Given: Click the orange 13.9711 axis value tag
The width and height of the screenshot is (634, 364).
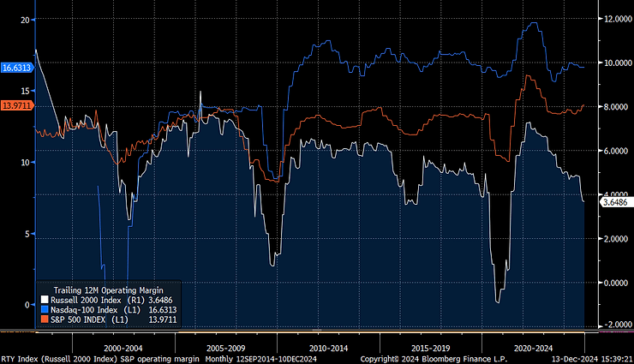Looking at the screenshot, I should coord(17,104).
